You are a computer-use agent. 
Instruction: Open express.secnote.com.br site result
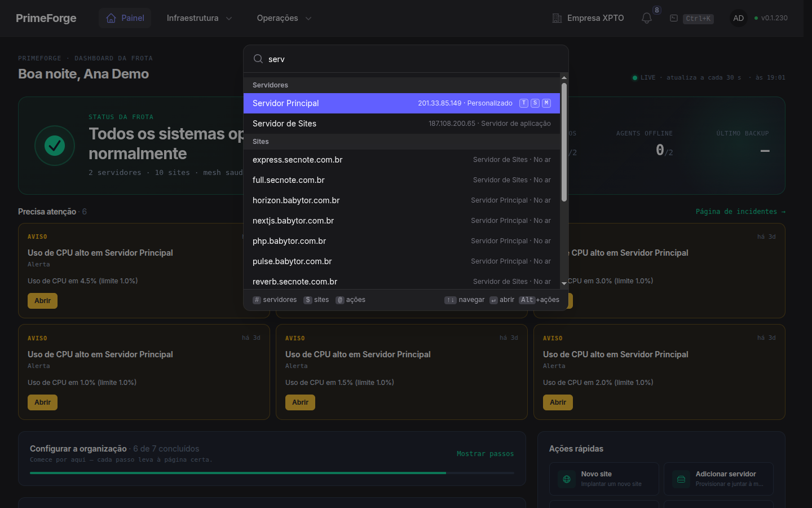[x=401, y=160]
